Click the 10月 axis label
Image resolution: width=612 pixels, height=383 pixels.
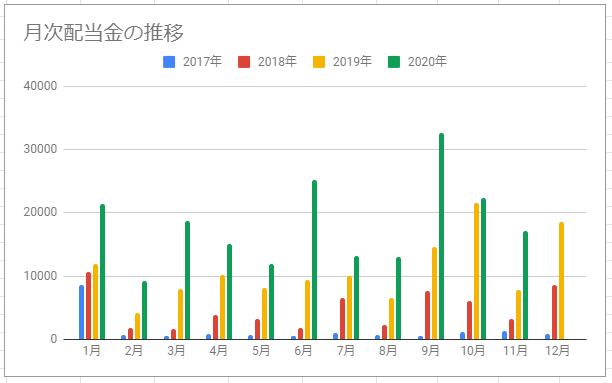[x=473, y=351]
